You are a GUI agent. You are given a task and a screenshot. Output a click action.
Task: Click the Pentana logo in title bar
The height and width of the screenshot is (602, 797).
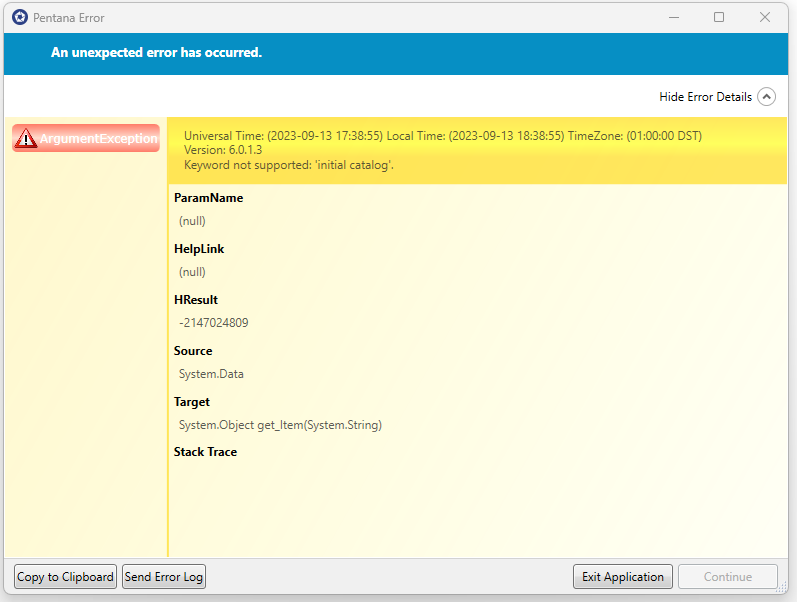pos(20,17)
